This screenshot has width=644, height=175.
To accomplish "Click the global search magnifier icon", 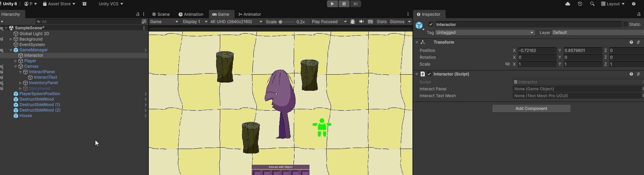I will pos(592,4).
